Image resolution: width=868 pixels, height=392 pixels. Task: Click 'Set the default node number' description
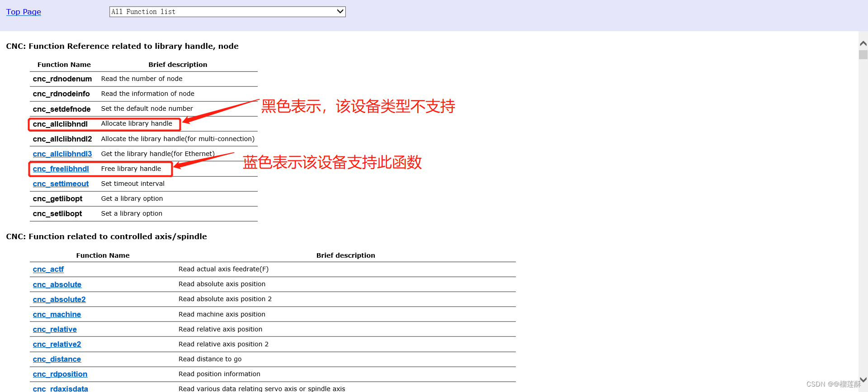point(147,109)
